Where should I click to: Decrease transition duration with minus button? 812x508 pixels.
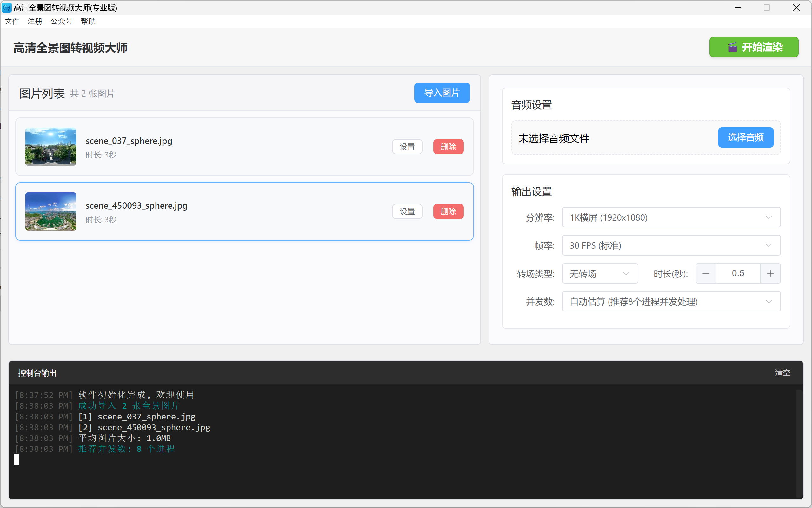tap(706, 273)
